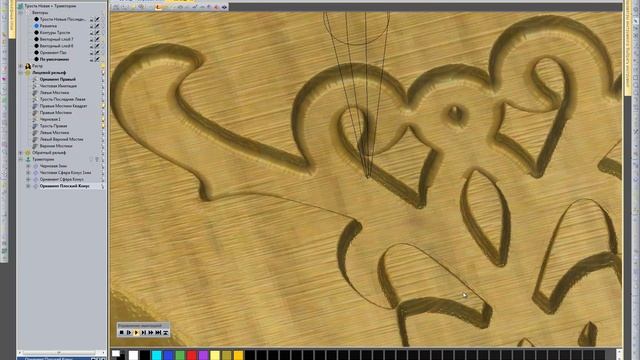Expand the Черновая Зона toolpath
This screenshot has height=360, width=640.
pyautogui.click(x=28, y=166)
